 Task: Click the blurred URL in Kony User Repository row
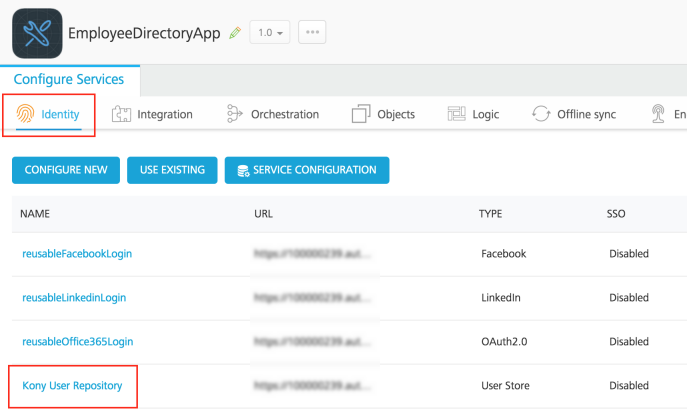pos(312,385)
